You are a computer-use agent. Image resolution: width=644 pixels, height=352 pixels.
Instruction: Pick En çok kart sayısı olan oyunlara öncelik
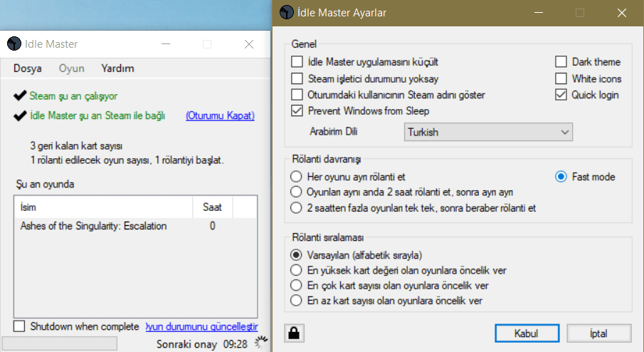tap(296, 286)
